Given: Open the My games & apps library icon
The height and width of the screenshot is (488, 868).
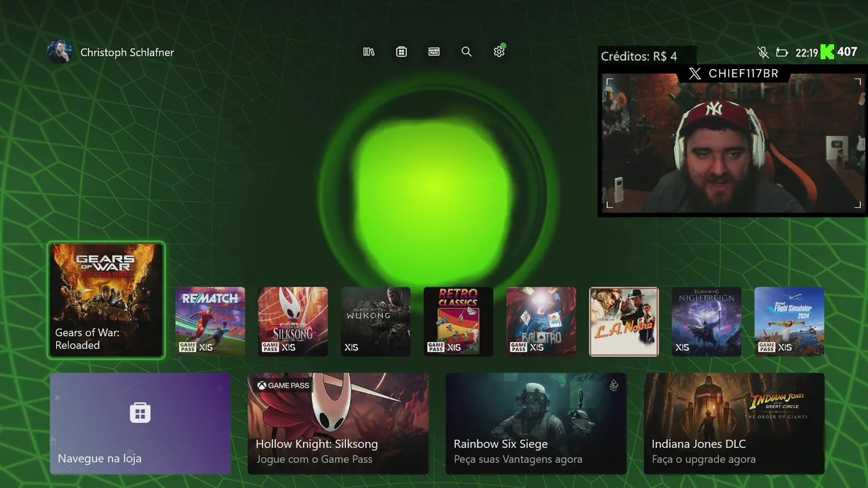Looking at the screenshot, I should point(369,52).
